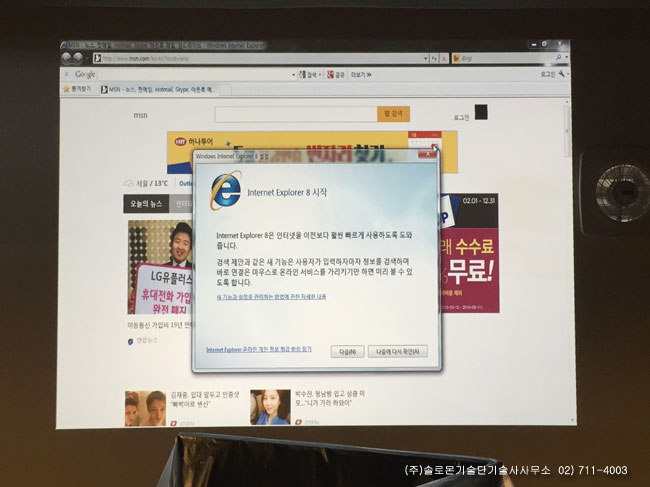Screen dimensions: 650x487
Task: Click the weather cloud icon beside 서울
Action: click(129, 183)
